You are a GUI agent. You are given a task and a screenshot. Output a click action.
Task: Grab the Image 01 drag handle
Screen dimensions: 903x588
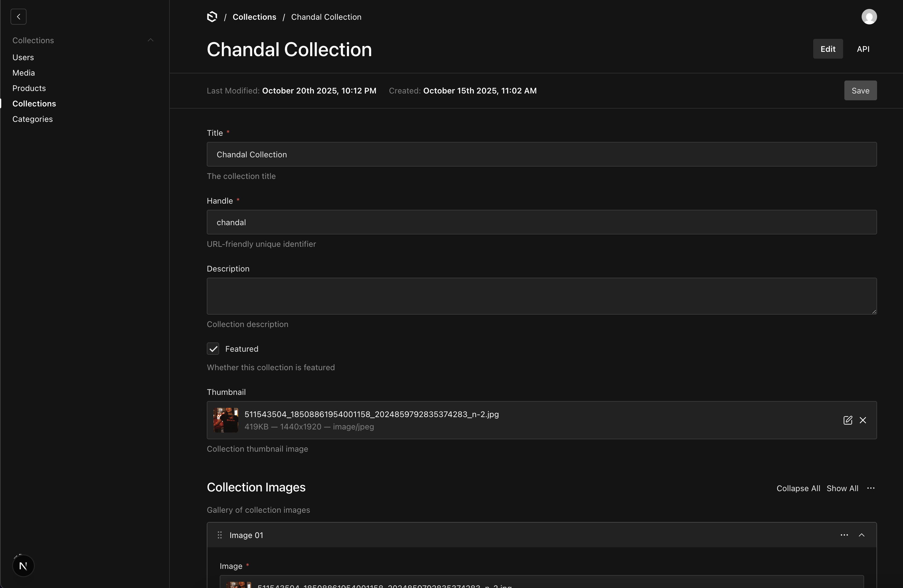pyautogui.click(x=220, y=535)
